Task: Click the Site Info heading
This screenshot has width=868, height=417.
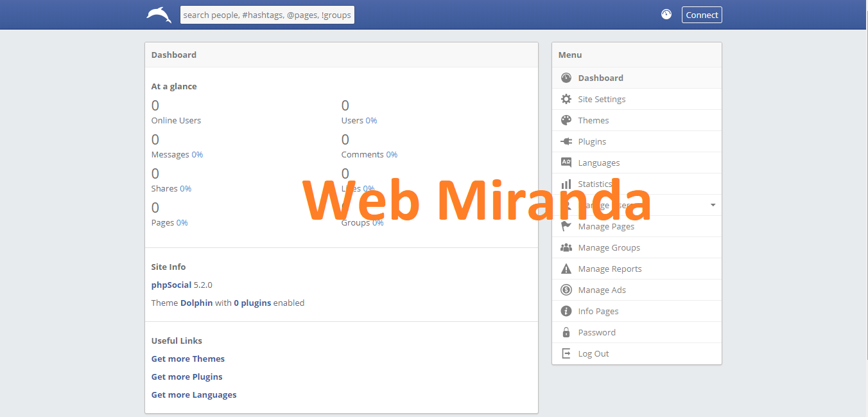Action: pos(169,267)
